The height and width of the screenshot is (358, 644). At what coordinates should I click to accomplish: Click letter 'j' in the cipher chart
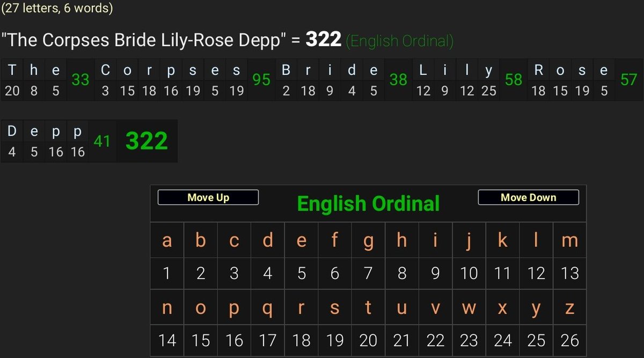pos(469,241)
